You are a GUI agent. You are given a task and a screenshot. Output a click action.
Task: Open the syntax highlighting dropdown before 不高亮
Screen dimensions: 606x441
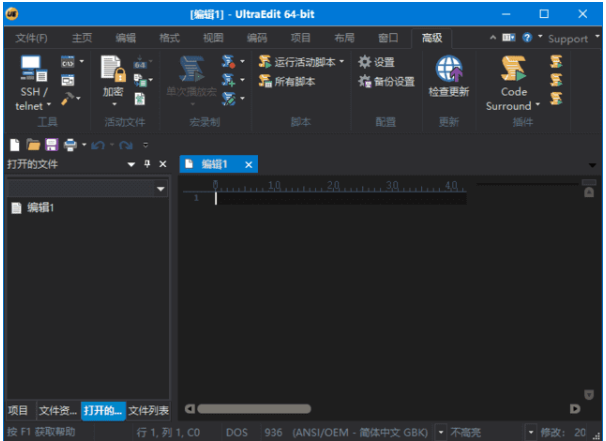[531, 432]
